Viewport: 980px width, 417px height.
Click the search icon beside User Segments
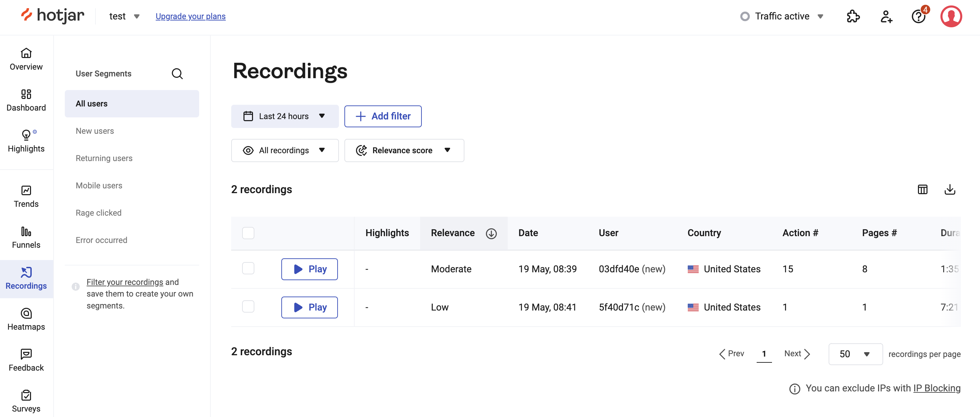click(177, 73)
